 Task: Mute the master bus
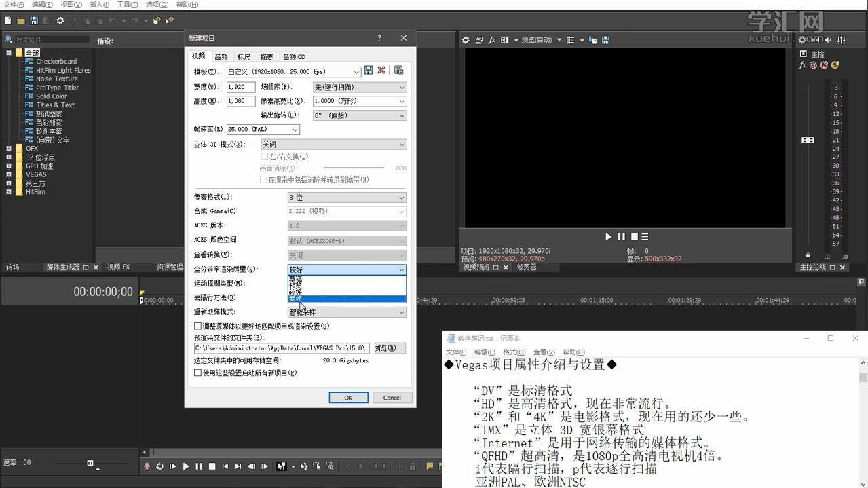824,65
